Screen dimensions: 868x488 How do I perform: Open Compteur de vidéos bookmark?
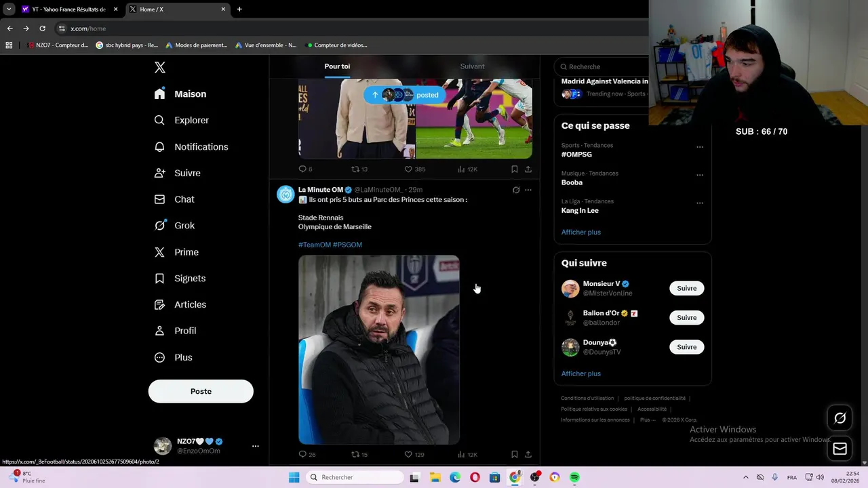click(337, 45)
